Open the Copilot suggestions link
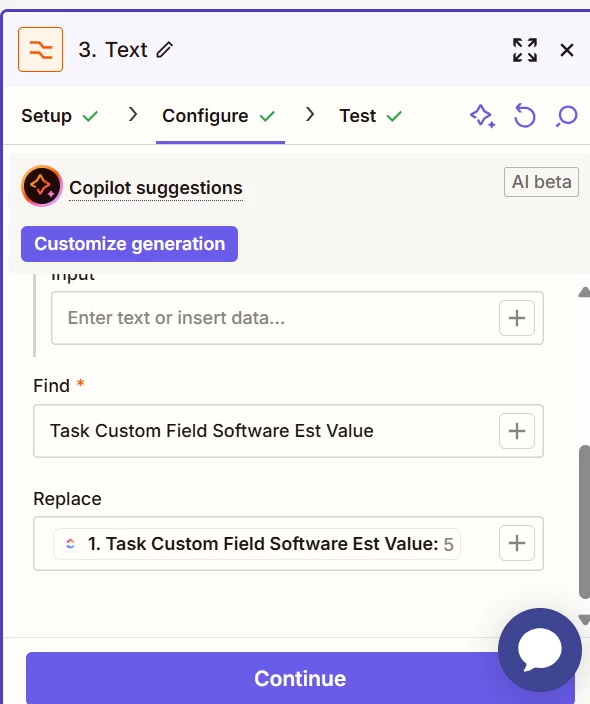Viewport: 590px width, 704px height. click(x=156, y=188)
